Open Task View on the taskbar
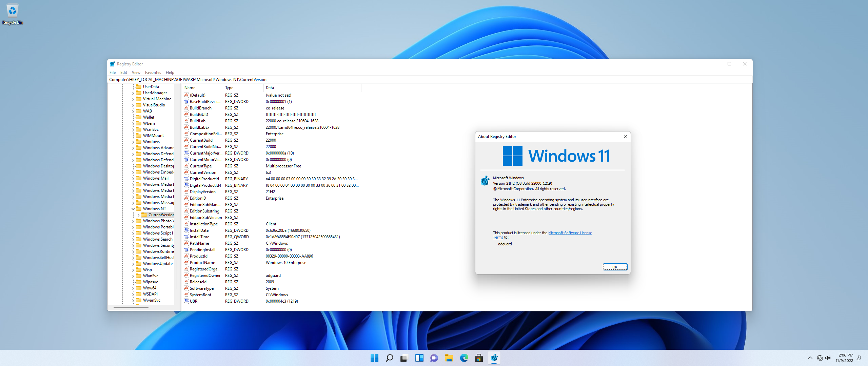The image size is (868, 366). (404, 358)
